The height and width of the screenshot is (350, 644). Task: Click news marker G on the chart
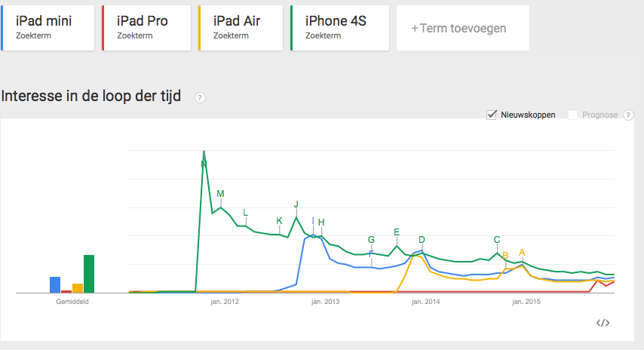371,240
